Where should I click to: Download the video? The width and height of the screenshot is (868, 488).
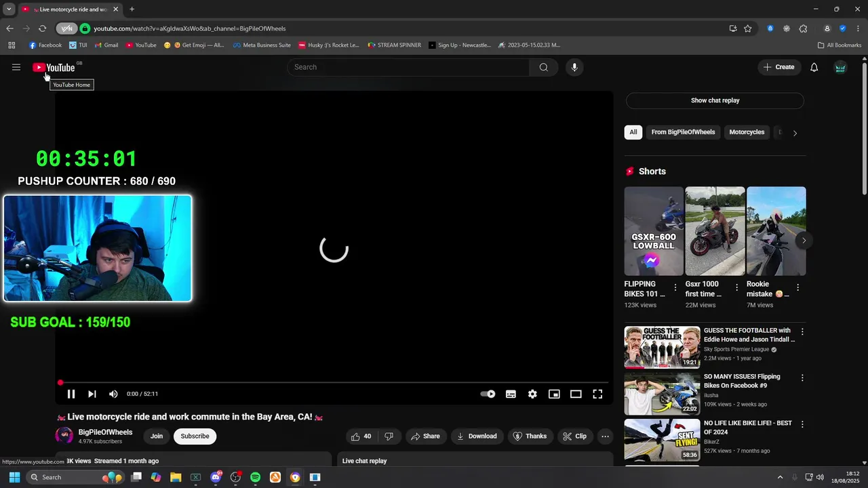[477, 436]
